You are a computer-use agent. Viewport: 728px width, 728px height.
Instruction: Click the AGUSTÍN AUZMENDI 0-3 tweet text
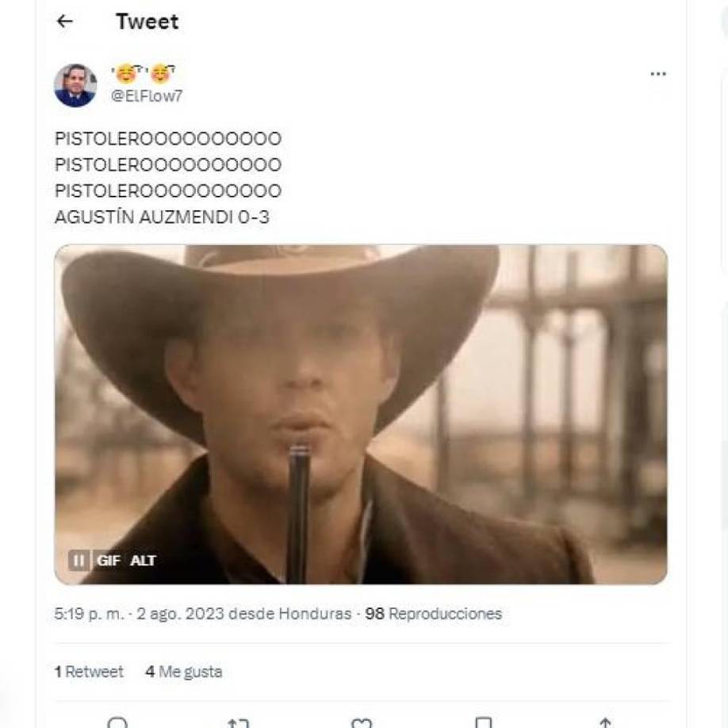[162, 217]
